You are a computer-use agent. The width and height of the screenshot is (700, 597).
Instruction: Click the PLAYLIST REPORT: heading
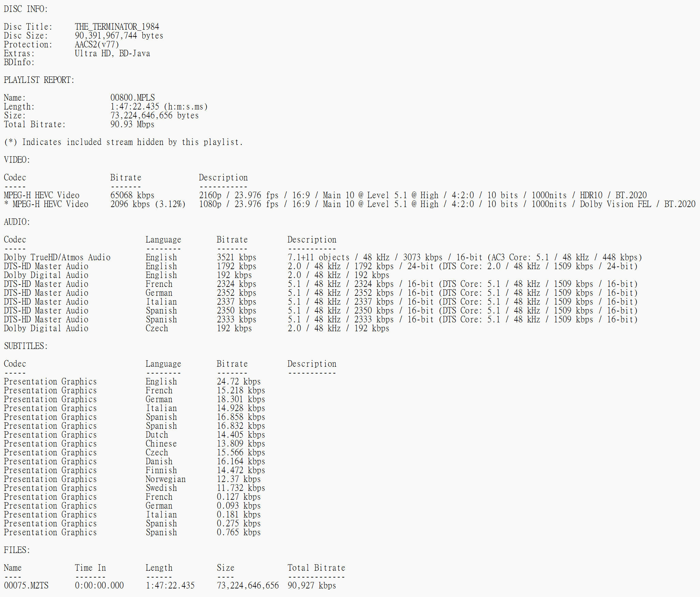click(39, 80)
